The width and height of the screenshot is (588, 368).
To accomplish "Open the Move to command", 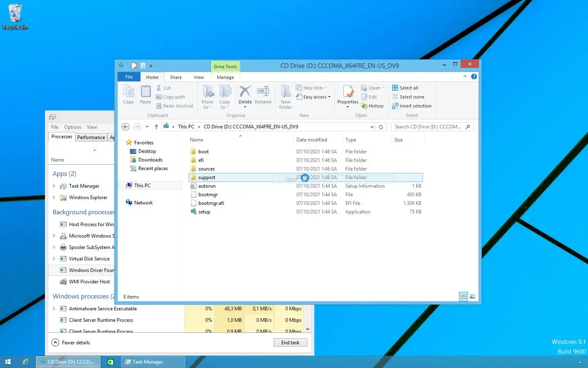I will [x=207, y=97].
